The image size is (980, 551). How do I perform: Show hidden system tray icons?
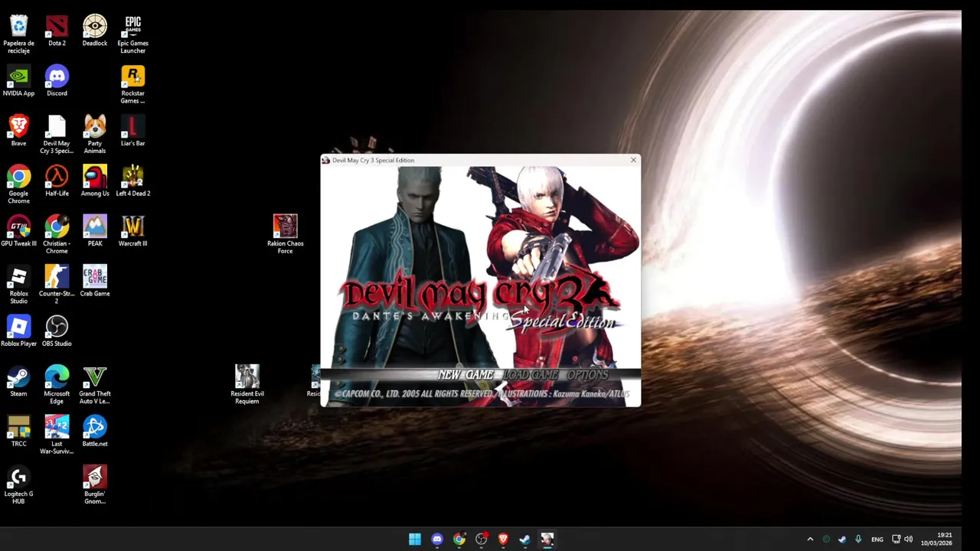(810, 540)
